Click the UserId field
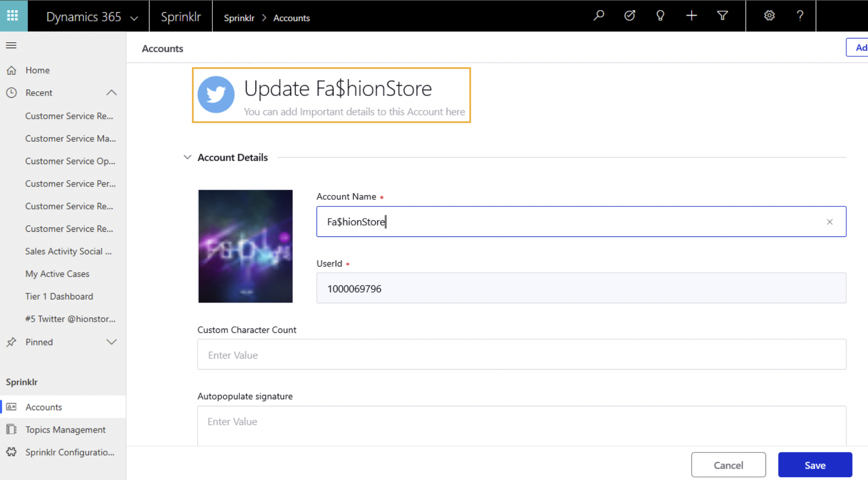The height and width of the screenshot is (480, 868). (x=581, y=288)
